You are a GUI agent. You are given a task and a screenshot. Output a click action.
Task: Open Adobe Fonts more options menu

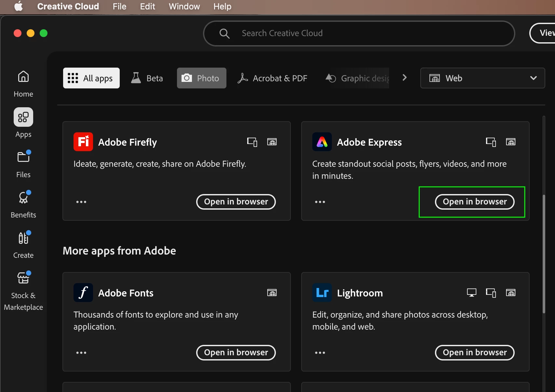pyautogui.click(x=81, y=353)
